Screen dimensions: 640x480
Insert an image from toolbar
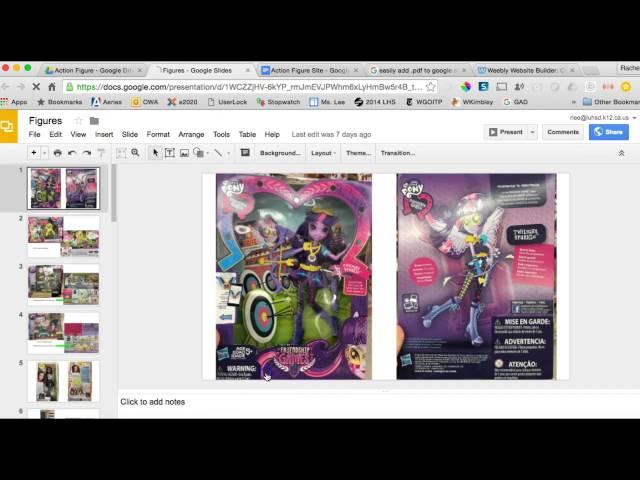point(184,153)
